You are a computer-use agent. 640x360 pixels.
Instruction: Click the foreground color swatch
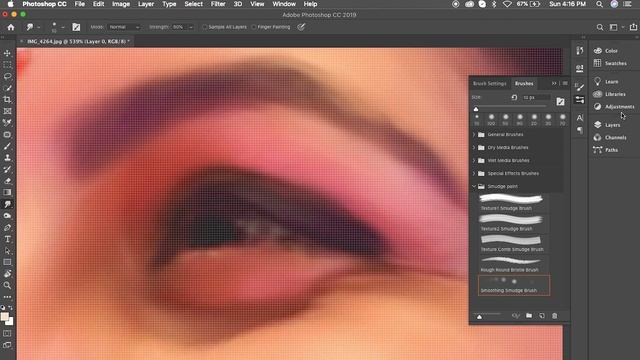(4, 317)
